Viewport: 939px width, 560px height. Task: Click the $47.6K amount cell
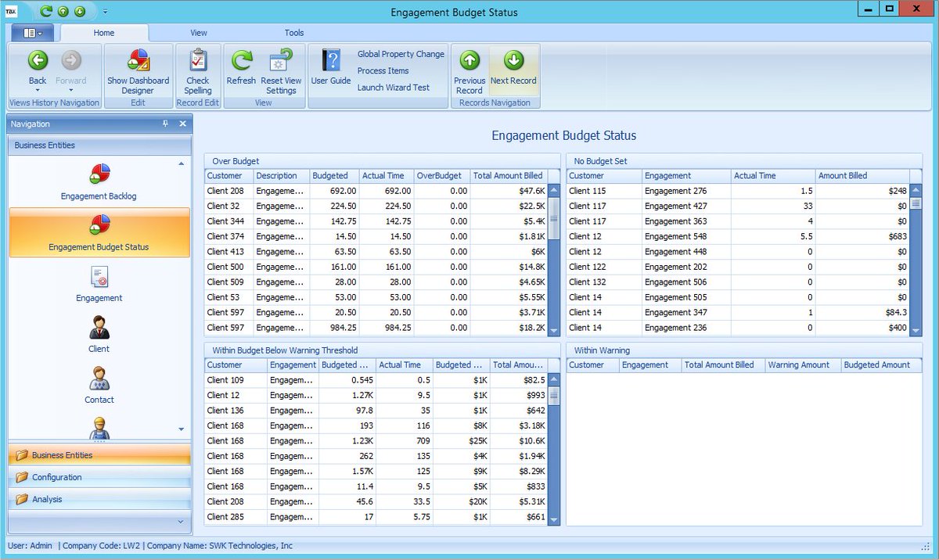click(x=509, y=191)
